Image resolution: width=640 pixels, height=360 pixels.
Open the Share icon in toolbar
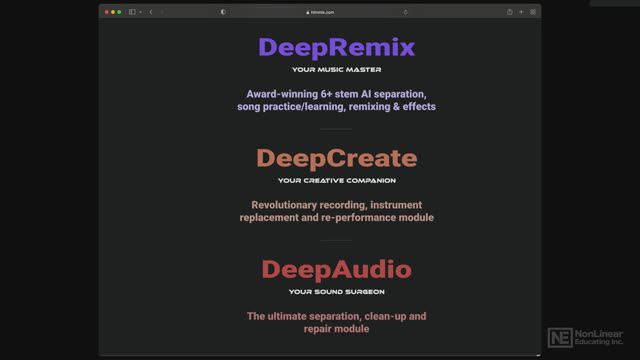click(x=510, y=12)
